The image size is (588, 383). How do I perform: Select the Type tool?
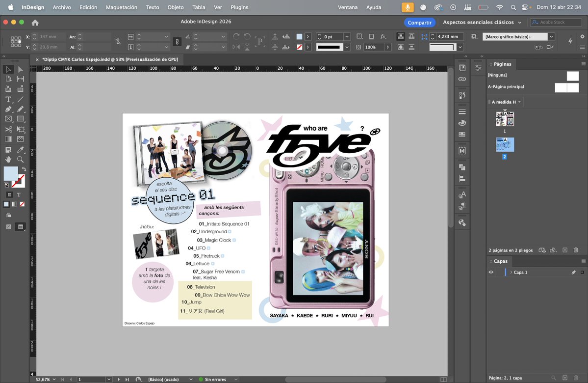[x=8, y=100]
